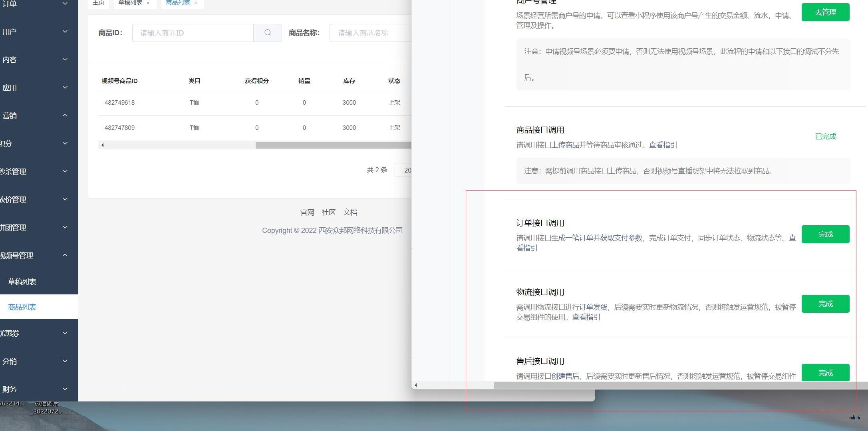The height and width of the screenshot is (431, 868).
Task: Click the 库存 column header
Action: [349, 81]
